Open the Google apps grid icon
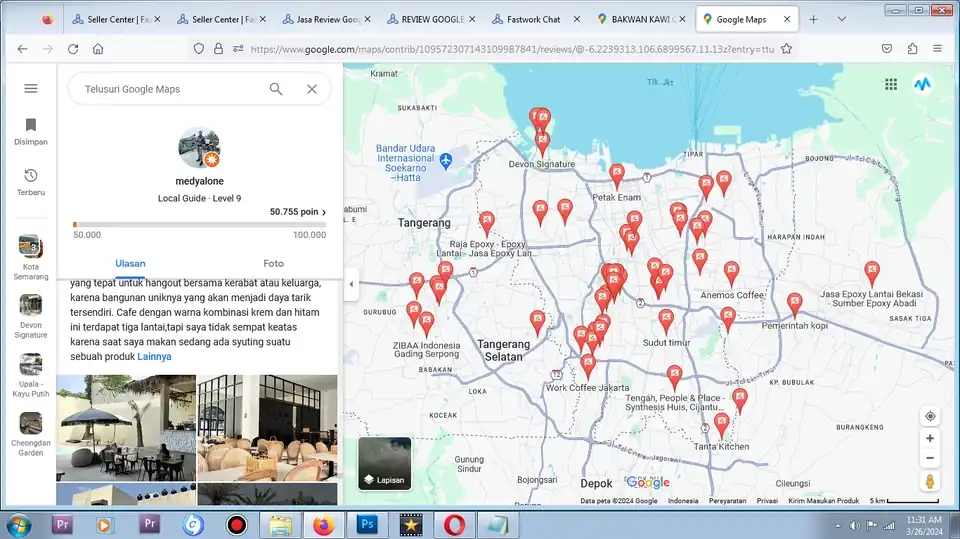 pos(891,85)
